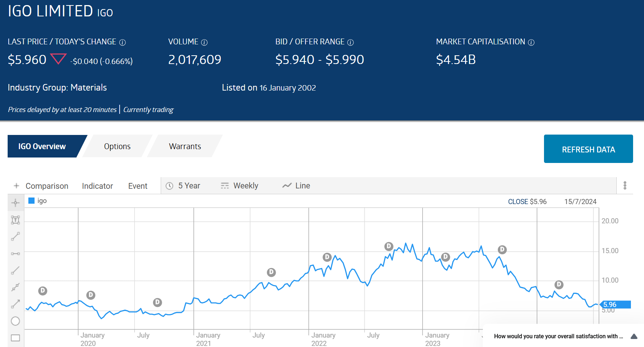Screen dimensions: 644x347
Task: Click the market capitalisation value $4.54B
Action: click(456, 60)
